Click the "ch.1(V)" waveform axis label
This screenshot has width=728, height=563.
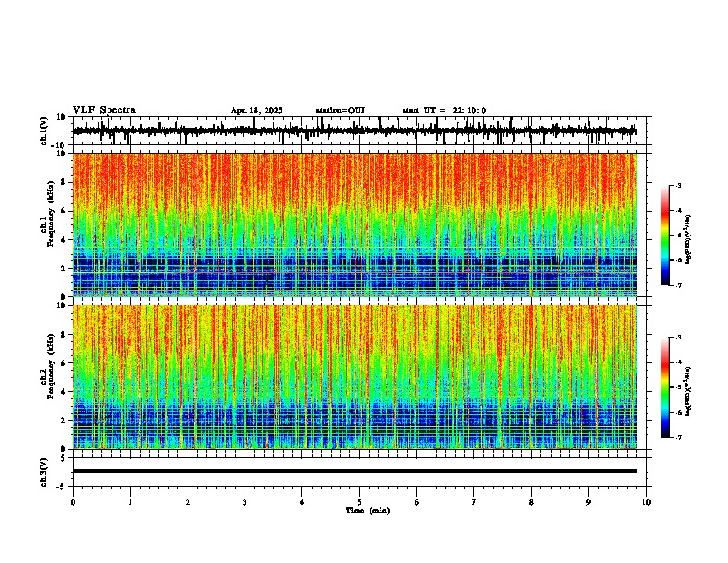tap(44, 131)
